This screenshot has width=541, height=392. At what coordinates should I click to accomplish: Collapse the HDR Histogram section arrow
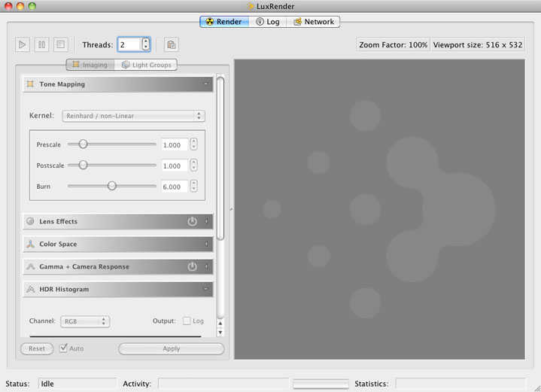[x=205, y=289]
